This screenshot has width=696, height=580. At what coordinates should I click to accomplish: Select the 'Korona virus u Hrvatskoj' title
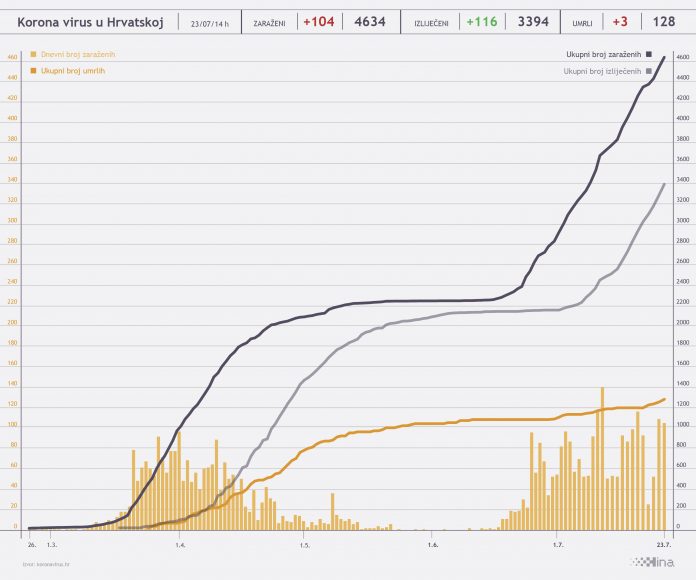point(91,22)
